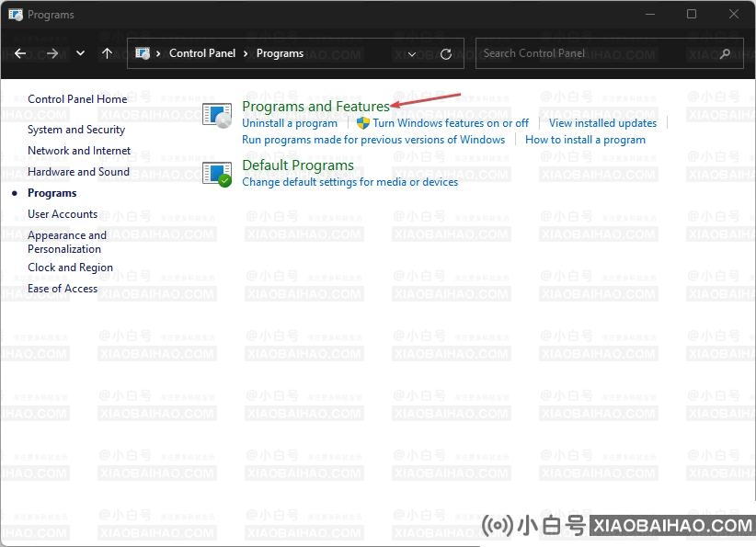Refresh the Programs page
Viewport: 756px width, 547px height.
[x=446, y=54]
